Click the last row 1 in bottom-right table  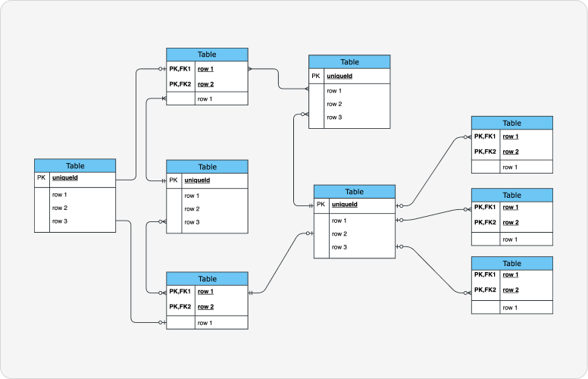tap(511, 307)
